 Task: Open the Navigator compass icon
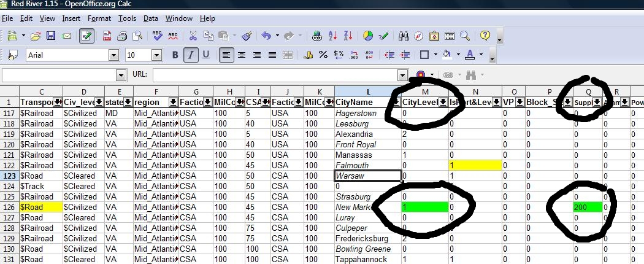[419, 36]
